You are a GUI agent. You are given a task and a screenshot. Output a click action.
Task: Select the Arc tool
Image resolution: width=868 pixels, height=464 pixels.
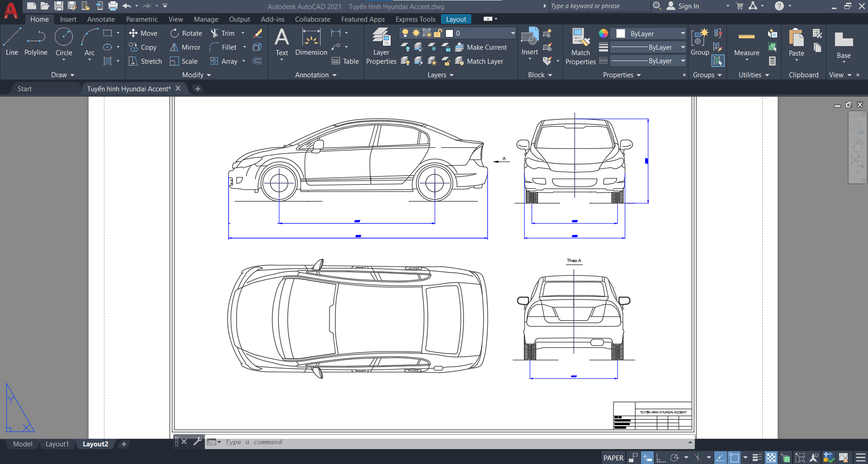[90, 42]
